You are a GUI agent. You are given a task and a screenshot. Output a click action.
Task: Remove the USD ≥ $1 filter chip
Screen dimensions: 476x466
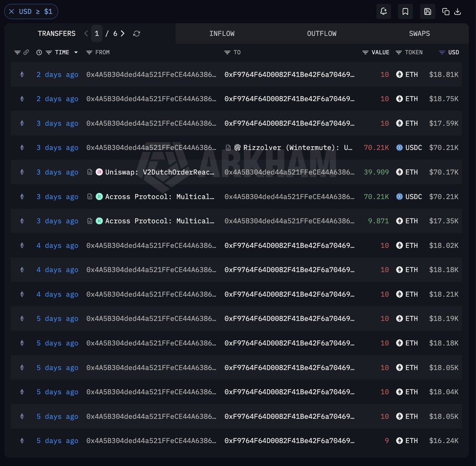(x=12, y=11)
